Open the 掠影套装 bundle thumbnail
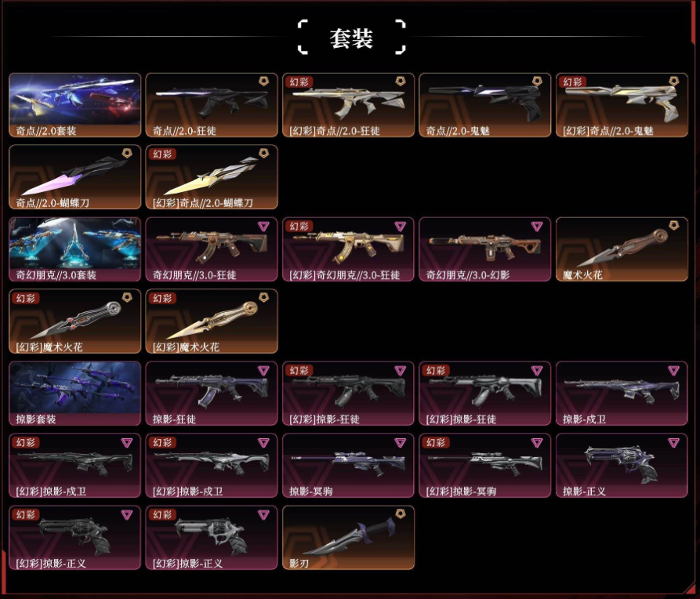700x599 pixels. pos(75,394)
